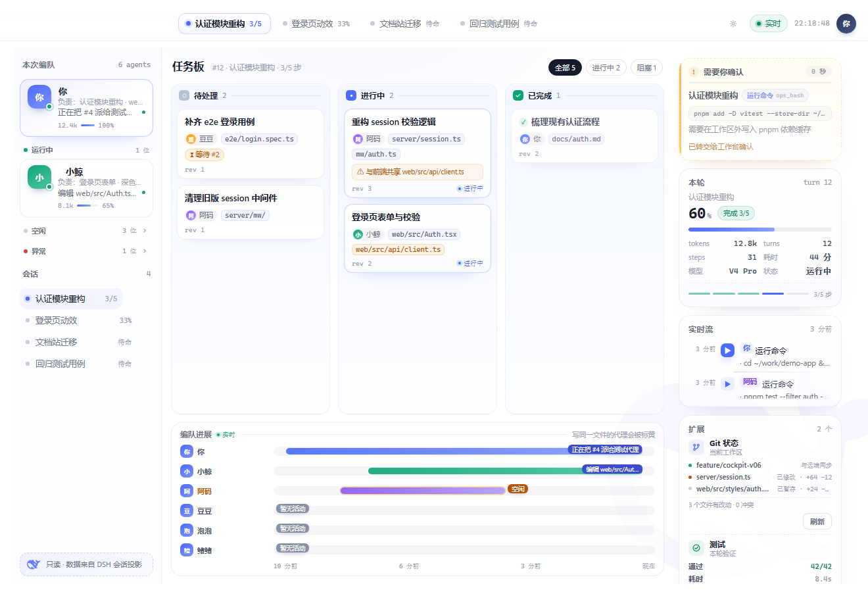Image resolution: width=868 pixels, height=592 pixels.
Task: Toggle the theme sun icon in header
Action: pyautogui.click(x=733, y=24)
